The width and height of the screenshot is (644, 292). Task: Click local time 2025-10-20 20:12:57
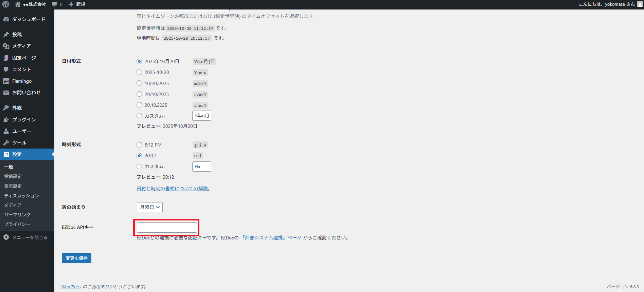[187, 38]
